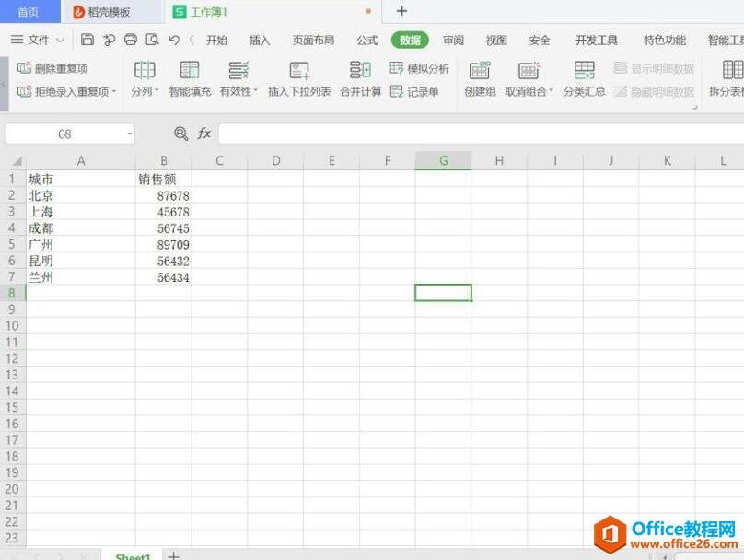The width and height of the screenshot is (744, 560).
Task: Click cell containing 销售额
Action: click(164, 179)
